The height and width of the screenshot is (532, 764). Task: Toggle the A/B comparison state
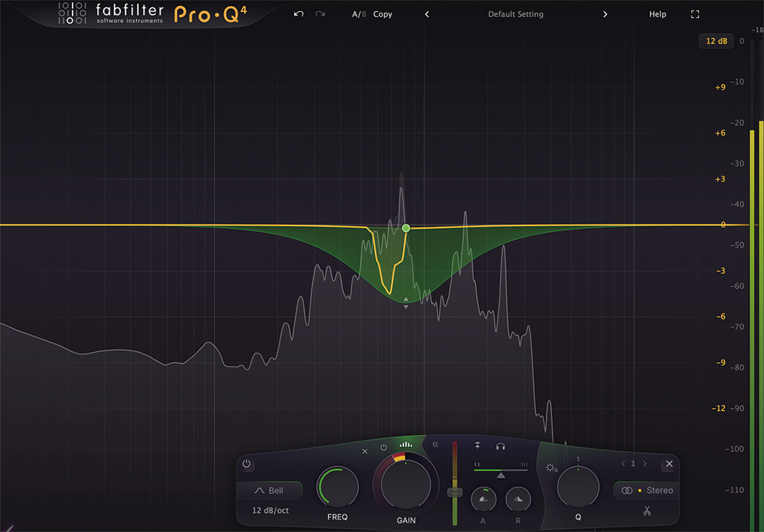click(359, 14)
